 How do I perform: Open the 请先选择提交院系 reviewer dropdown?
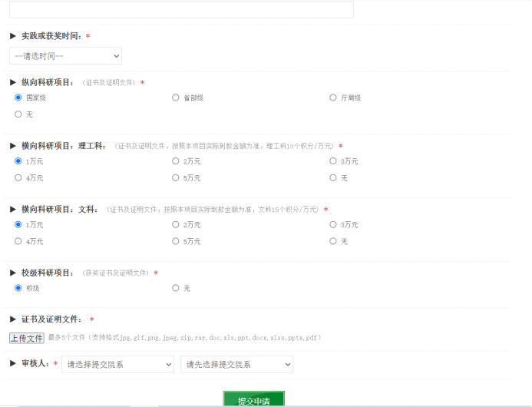[236, 365]
